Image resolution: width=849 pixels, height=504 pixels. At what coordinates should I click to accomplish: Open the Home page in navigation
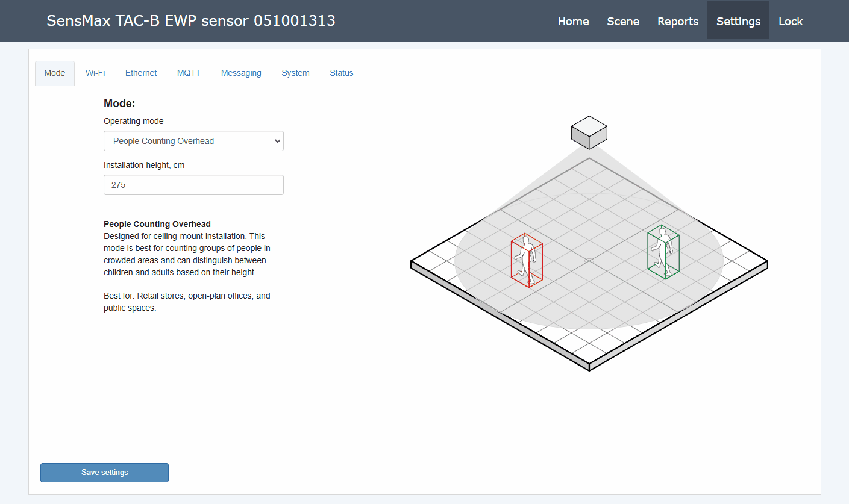coord(573,21)
